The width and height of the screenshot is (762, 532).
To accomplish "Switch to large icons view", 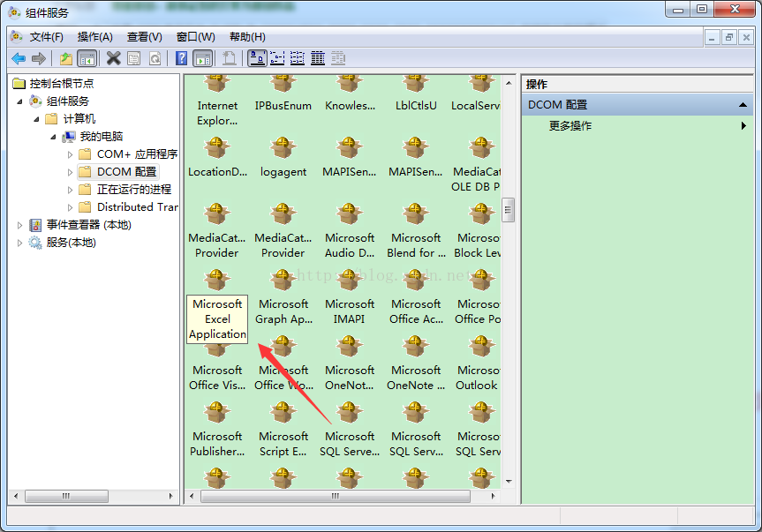I will point(257,59).
